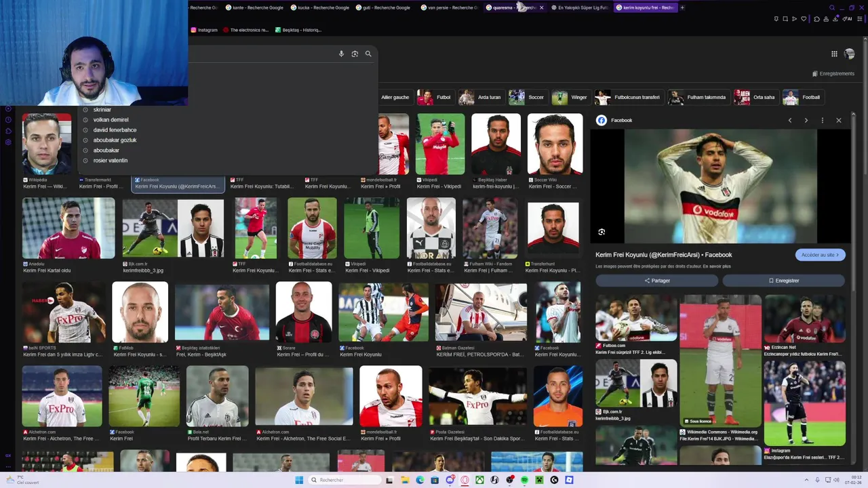Viewport: 868px width, 488px height.
Task: Select the Football filter chip
Action: pos(802,97)
